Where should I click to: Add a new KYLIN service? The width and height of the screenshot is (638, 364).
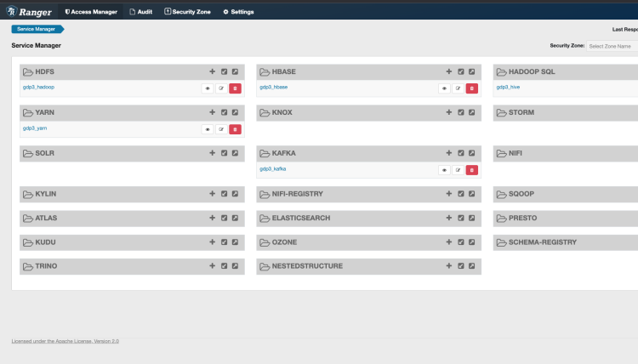pos(212,194)
